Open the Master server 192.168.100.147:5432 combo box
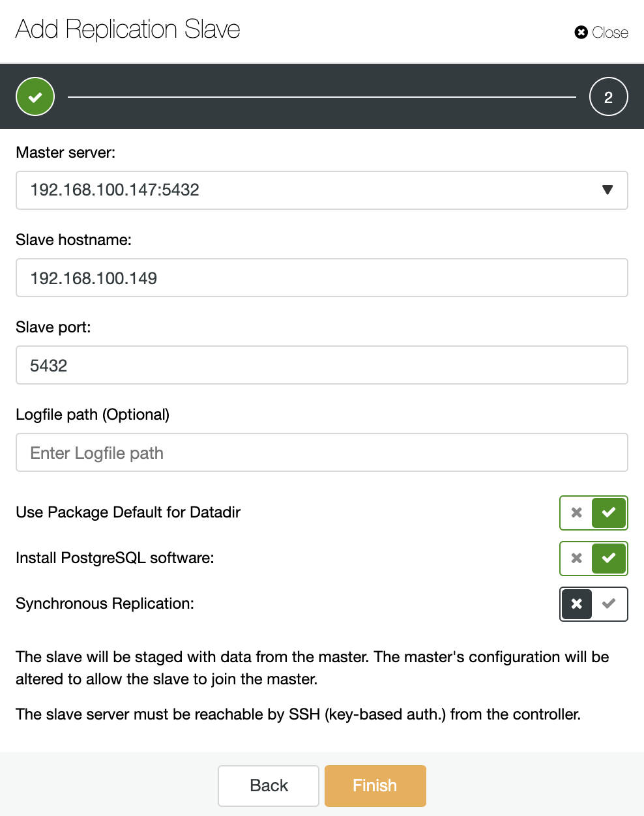 [322, 190]
